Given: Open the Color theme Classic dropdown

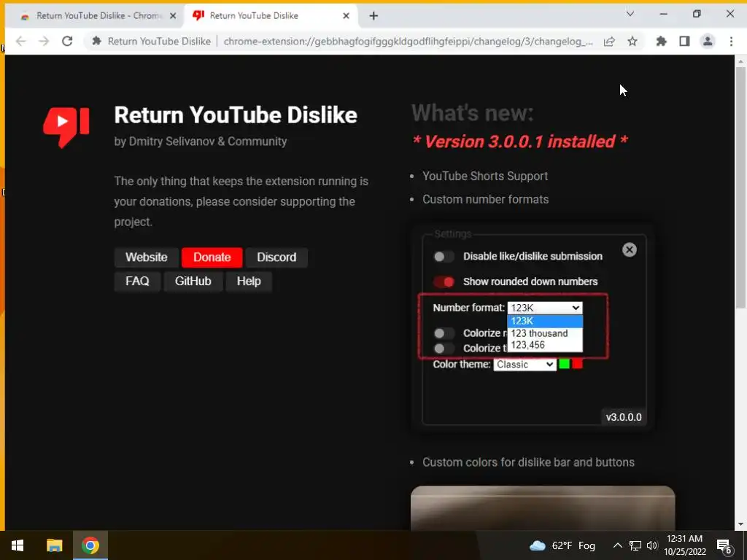Looking at the screenshot, I should pos(525,365).
